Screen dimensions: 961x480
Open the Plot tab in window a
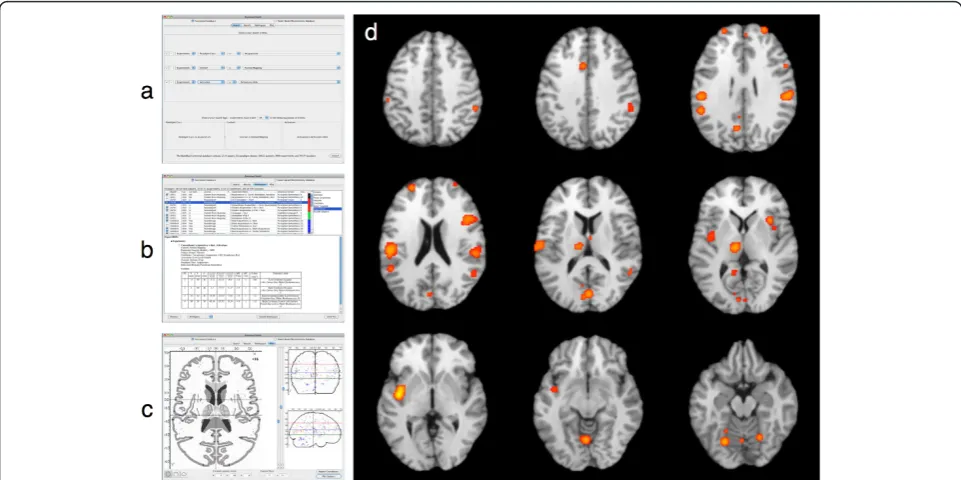point(272,25)
